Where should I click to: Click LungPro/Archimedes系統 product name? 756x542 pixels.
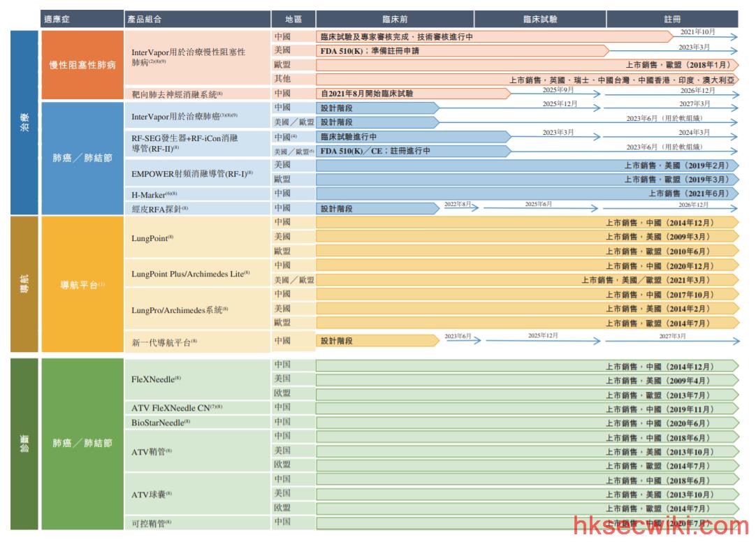click(x=180, y=310)
